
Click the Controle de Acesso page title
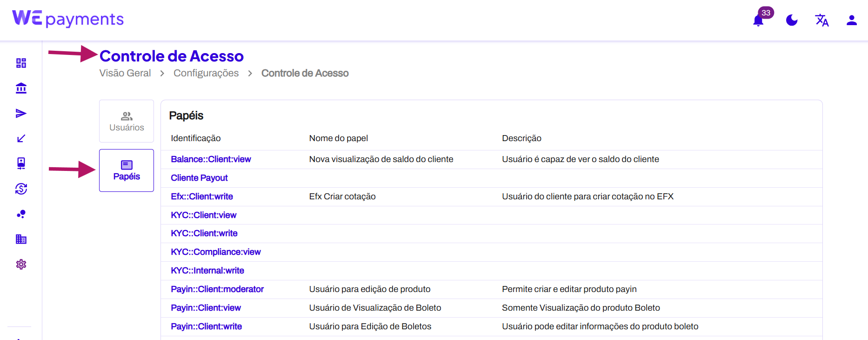172,56
